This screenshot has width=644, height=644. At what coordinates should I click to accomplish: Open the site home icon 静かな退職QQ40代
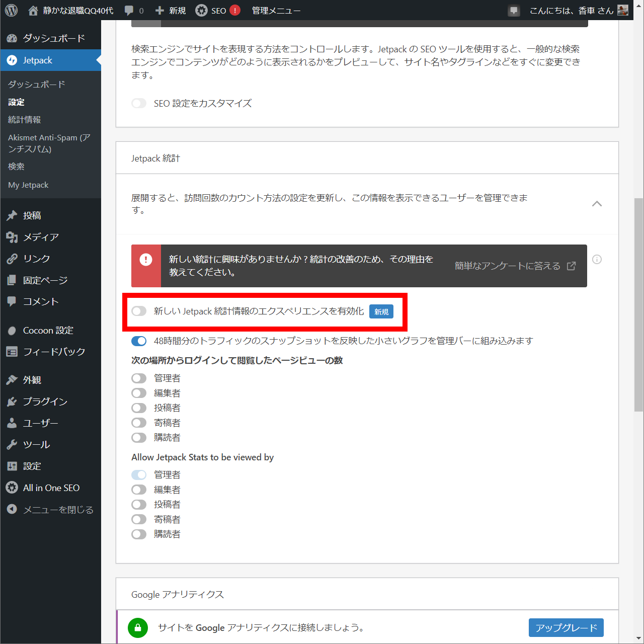[33, 10]
